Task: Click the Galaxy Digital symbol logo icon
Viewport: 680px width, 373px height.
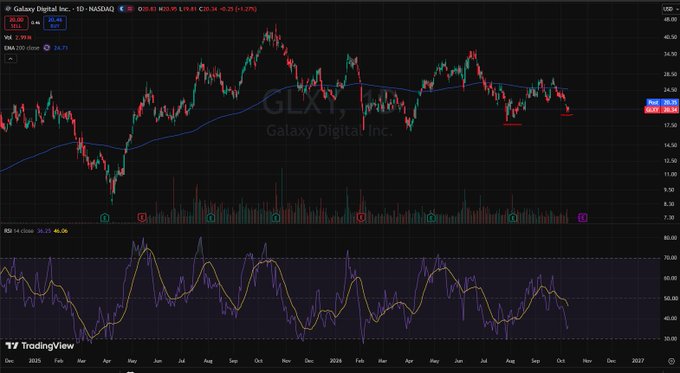Action: coord(8,9)
